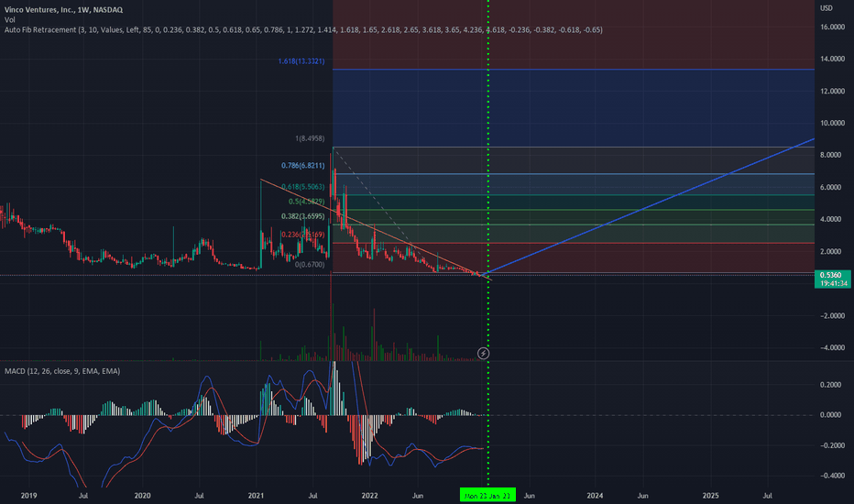This screenshot has width=854, height=504.
Task: Click the 16.0000 price axis label
Action: tap(832, 27)
